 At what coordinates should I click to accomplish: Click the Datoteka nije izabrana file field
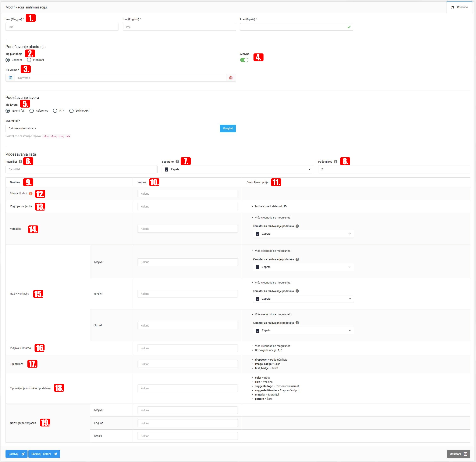click(113, 128)
